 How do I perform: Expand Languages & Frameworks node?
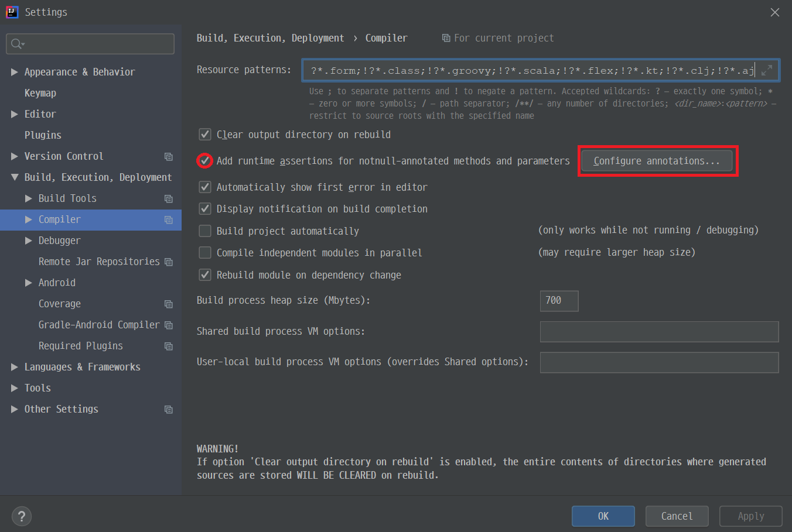pos(15,367)
